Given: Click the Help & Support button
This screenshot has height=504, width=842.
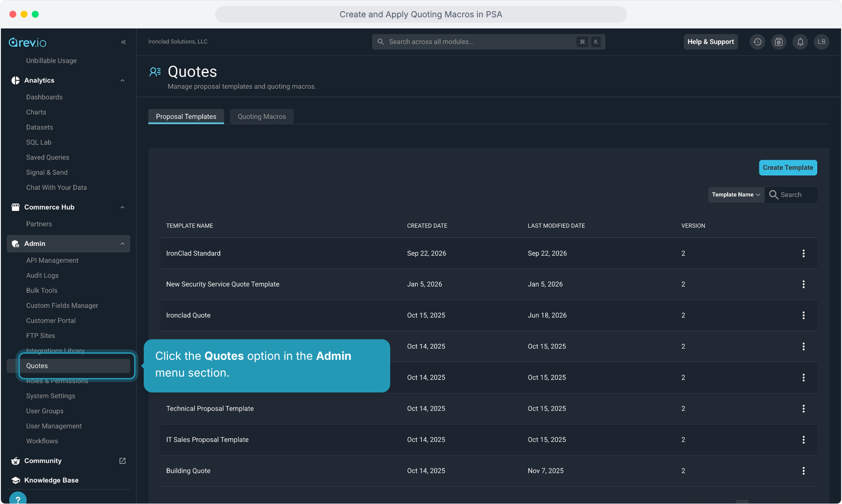Looking at the screenshot, I should tap(710, 42).
